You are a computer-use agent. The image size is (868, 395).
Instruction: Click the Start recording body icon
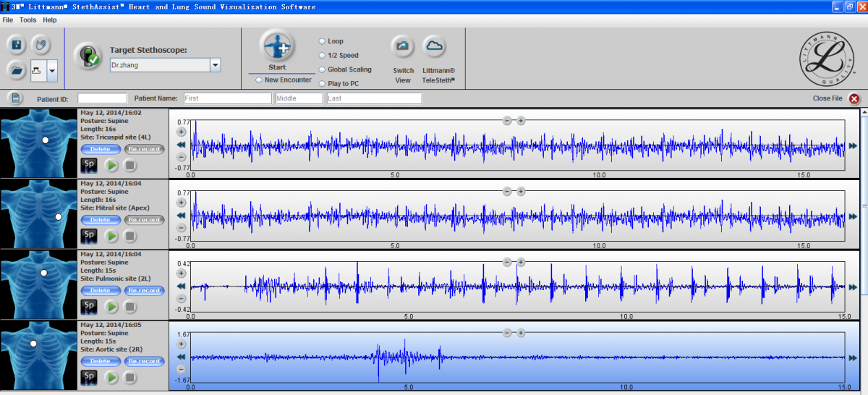277,46
